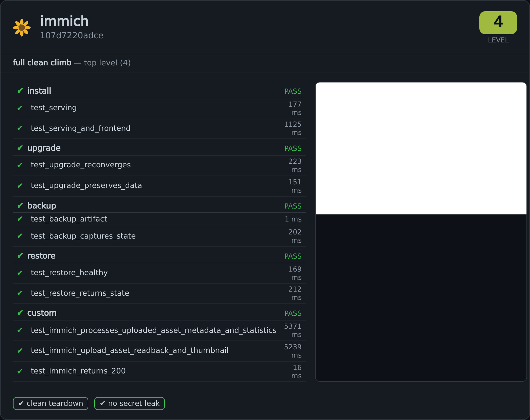Click the checkmark beside test_restore_healthy
The height and width of the screenshot is (420, 530).
[x=20, y=273]
